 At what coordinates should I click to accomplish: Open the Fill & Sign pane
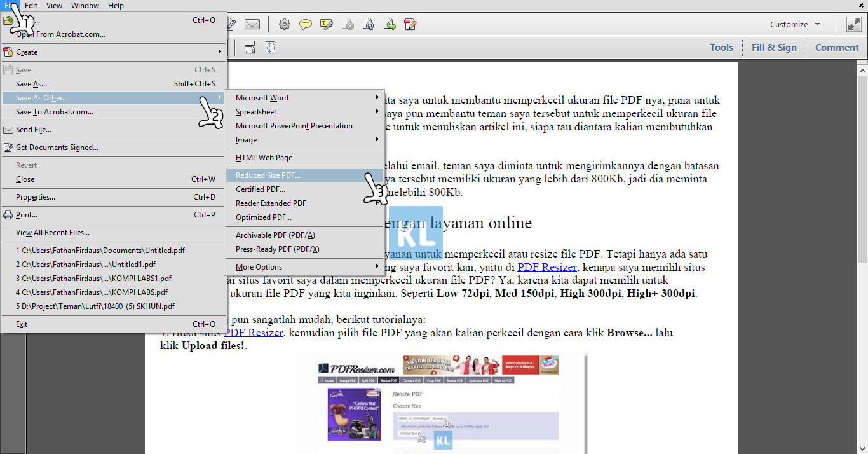click(773, 47)
